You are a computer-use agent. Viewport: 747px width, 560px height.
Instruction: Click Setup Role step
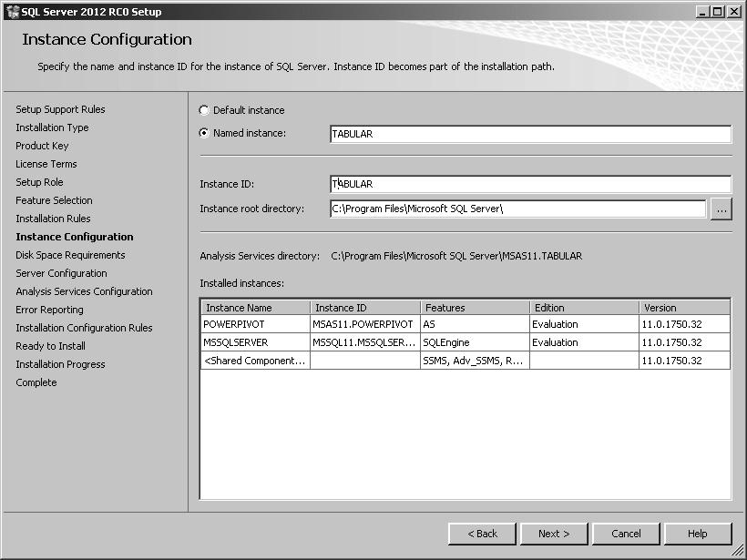39,182
